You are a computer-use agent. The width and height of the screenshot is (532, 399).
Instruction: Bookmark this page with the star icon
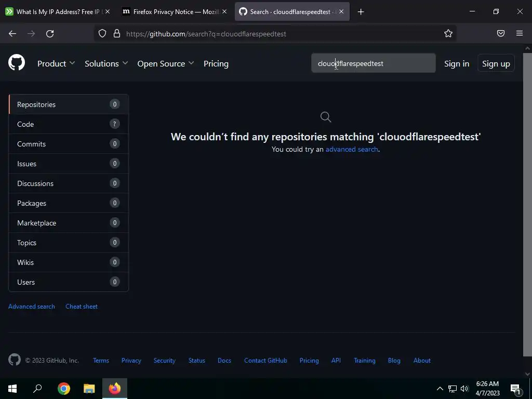448,33
